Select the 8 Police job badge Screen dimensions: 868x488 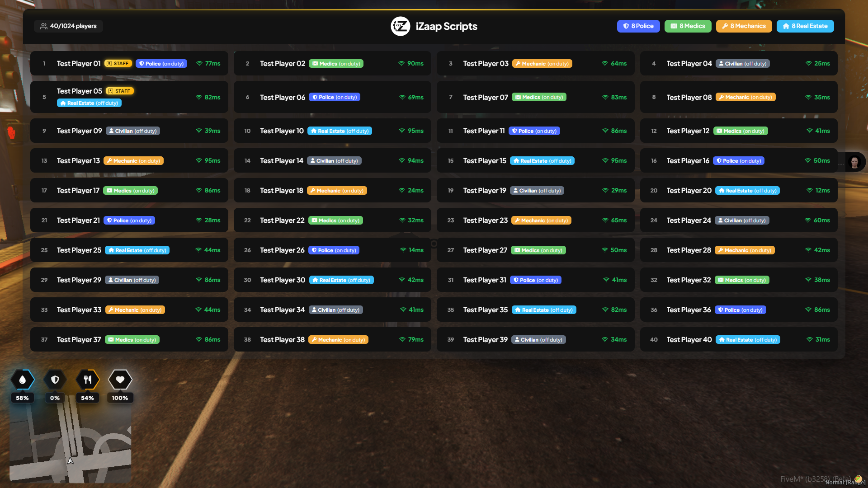(x=638, y=26)
